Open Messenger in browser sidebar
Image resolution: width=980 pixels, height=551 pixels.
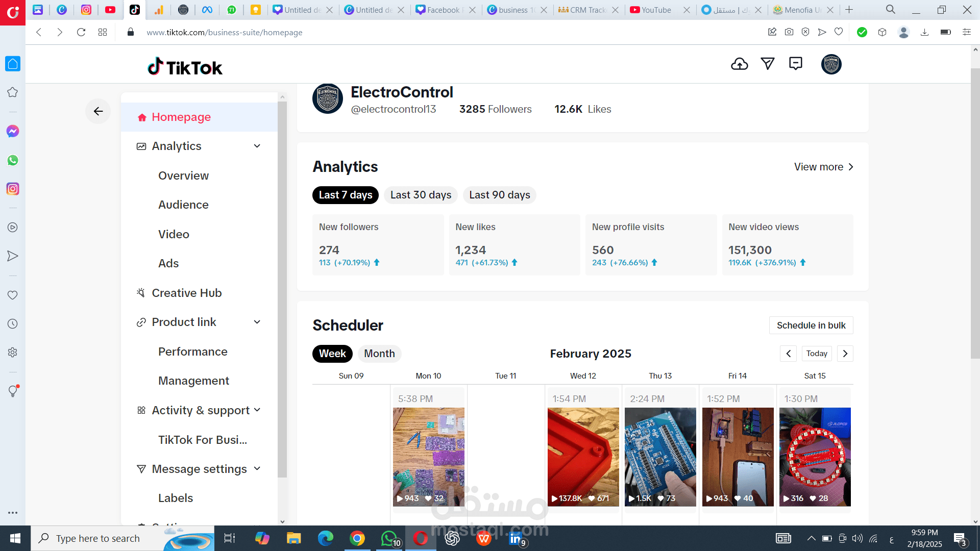[x=13, y=131]
